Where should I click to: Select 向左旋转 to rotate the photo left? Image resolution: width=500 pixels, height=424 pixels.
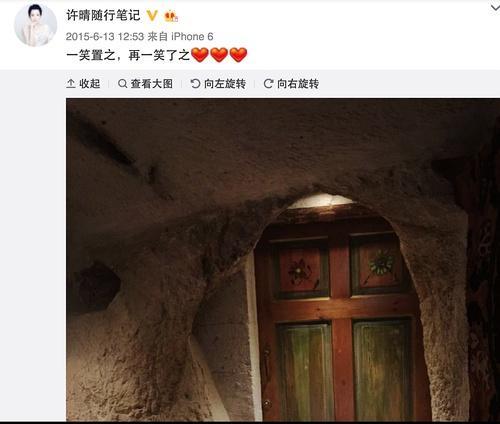(225, 84)
